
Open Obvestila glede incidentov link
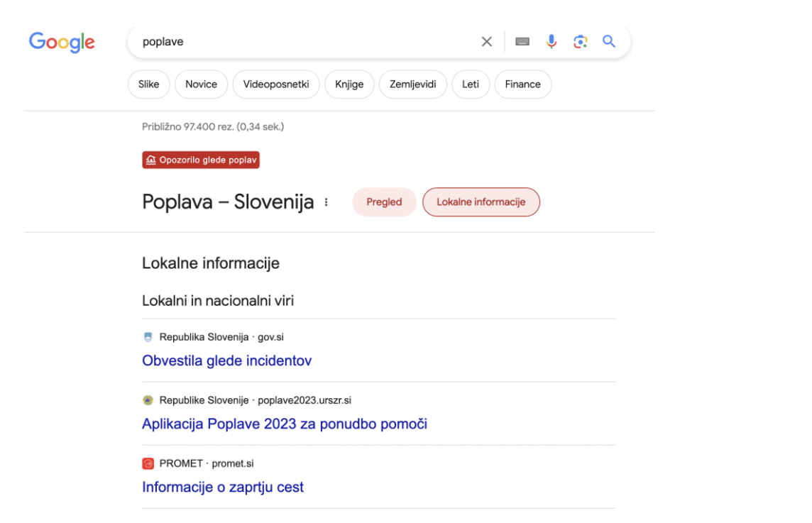(x=226, y=360)
